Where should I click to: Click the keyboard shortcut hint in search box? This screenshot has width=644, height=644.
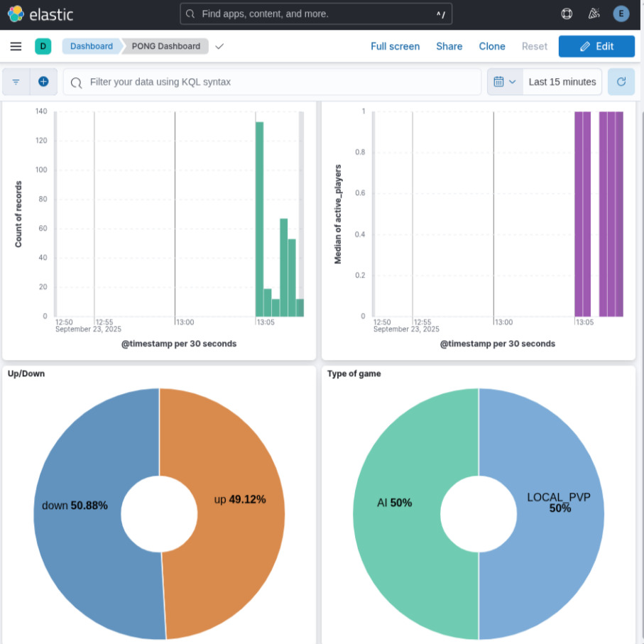click(441, 14)
